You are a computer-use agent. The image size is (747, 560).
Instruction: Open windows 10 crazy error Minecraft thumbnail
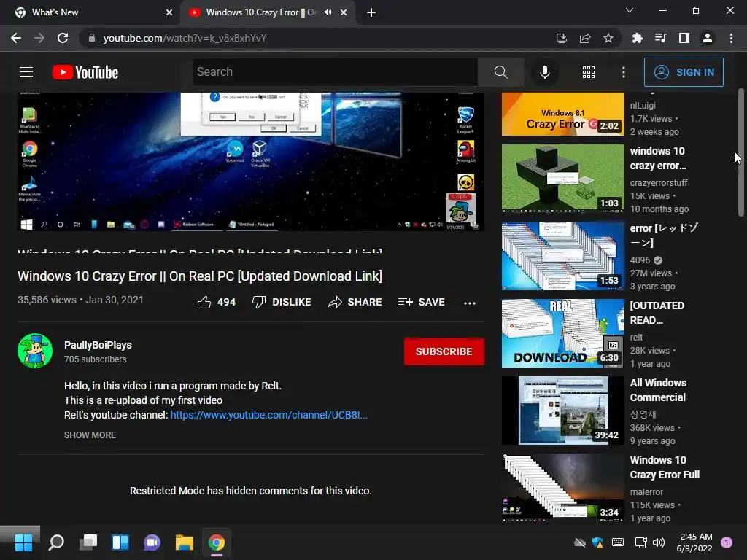(562, 178)
